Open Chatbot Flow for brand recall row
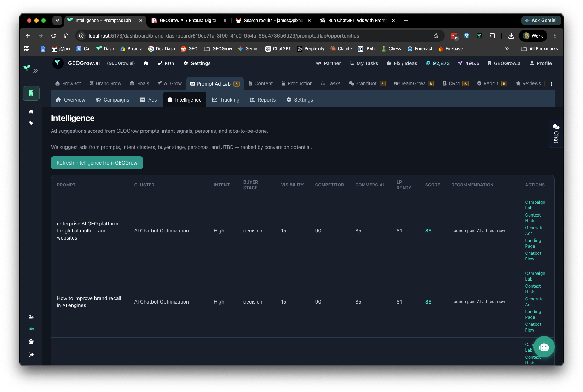 [533, 327]
